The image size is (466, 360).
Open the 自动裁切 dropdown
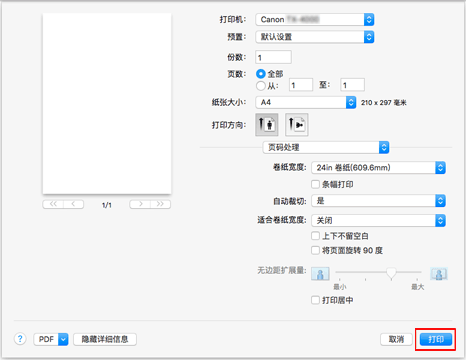[x=378, y=201]
